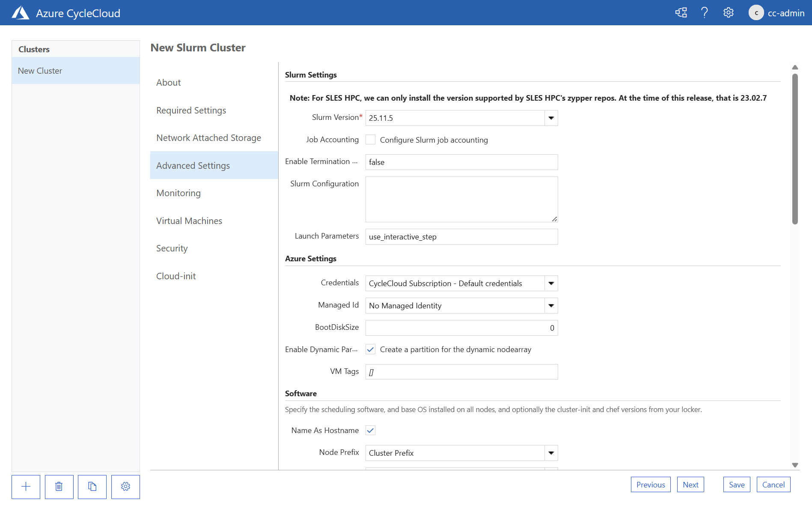Save the cluster configuration
This screenshot has height=505, width=812.
pyautogui.click(x=737, y=484)
